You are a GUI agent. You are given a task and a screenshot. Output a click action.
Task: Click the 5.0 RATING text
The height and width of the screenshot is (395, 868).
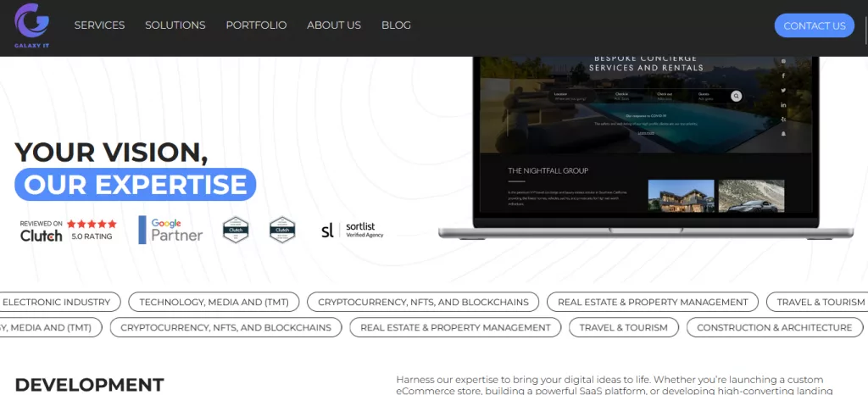[x=92, y=236]
